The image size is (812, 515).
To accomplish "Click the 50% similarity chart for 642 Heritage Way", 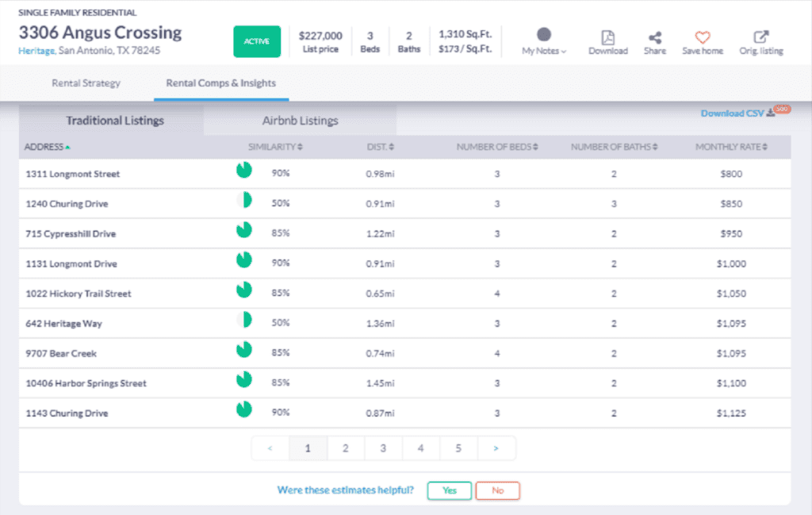I will coord(244,321).
